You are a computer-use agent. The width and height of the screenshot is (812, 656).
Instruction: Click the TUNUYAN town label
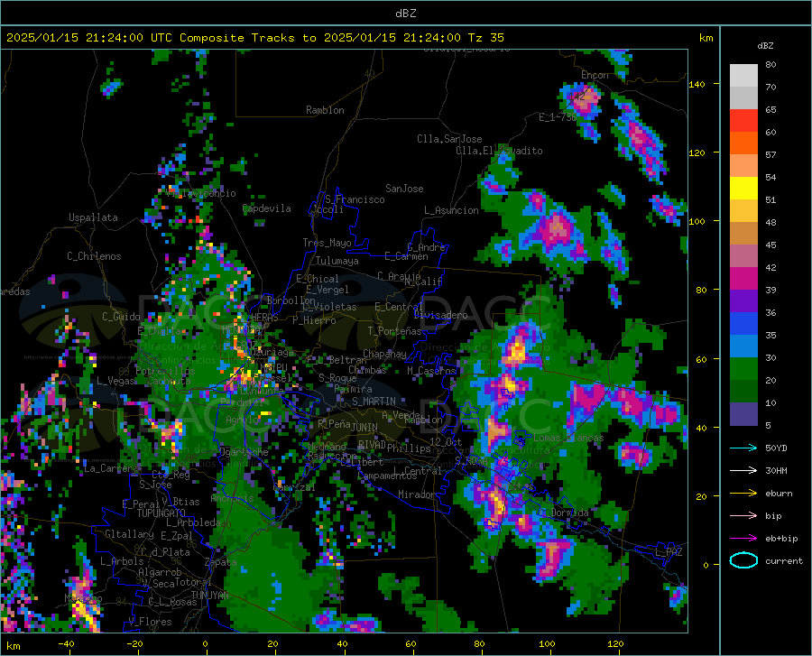click(x=209, y=595)
